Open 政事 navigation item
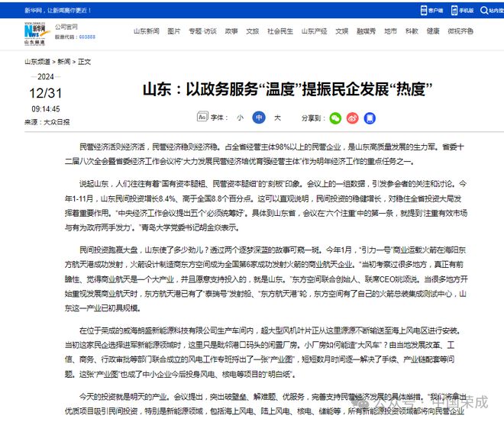This screenshot has height=422, width=504. (x=231, y=31)
